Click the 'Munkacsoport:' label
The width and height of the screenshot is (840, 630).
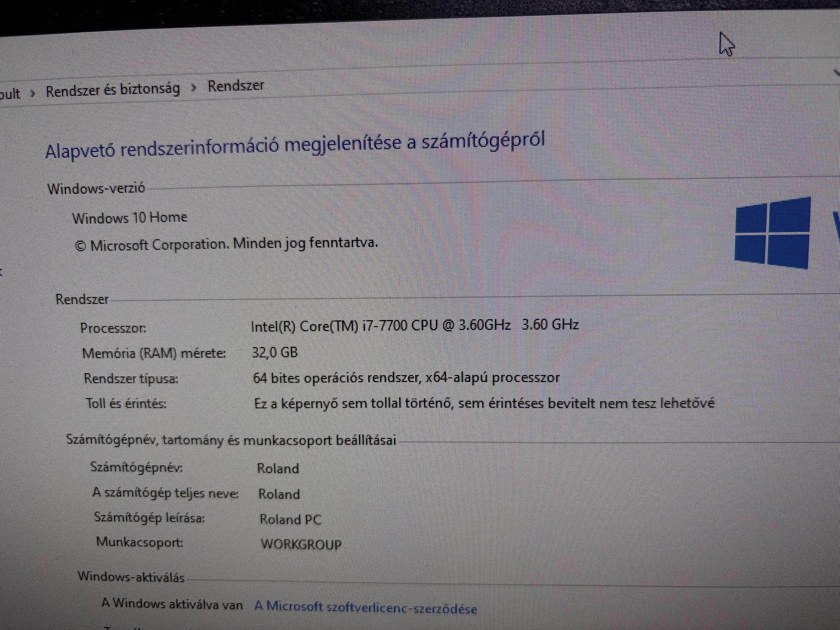click(140, 542)
